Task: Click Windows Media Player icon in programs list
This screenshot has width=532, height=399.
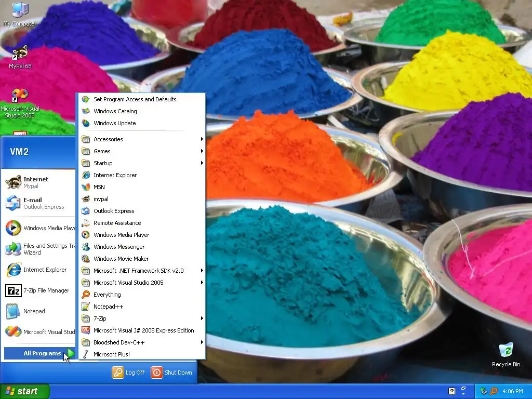Action: [86, 235]
